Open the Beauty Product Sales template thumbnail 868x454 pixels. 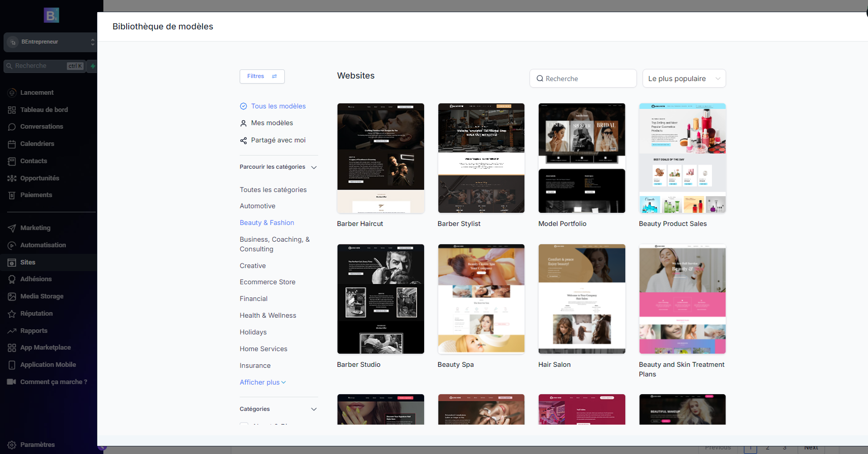(683, 158)
